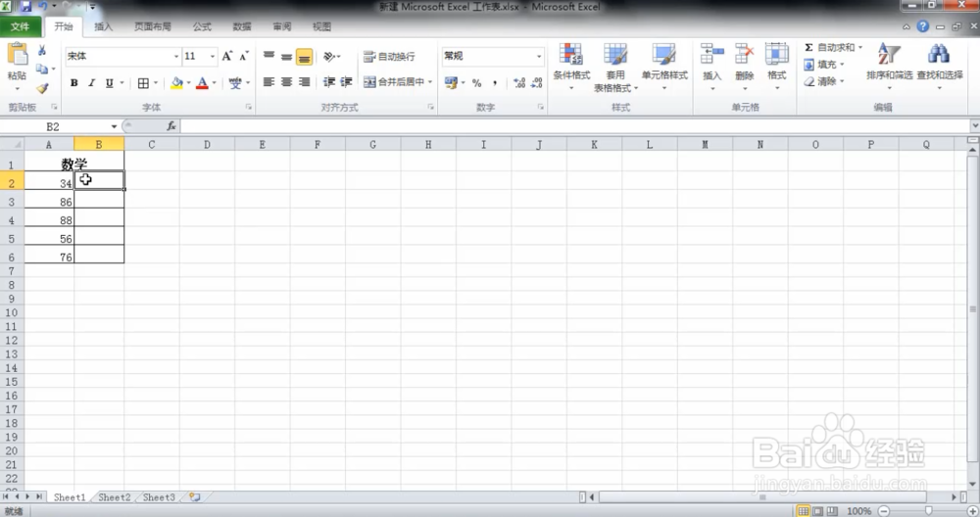Click the decrease decimal icon
The image size is (980, 517).
coord(536,82)
